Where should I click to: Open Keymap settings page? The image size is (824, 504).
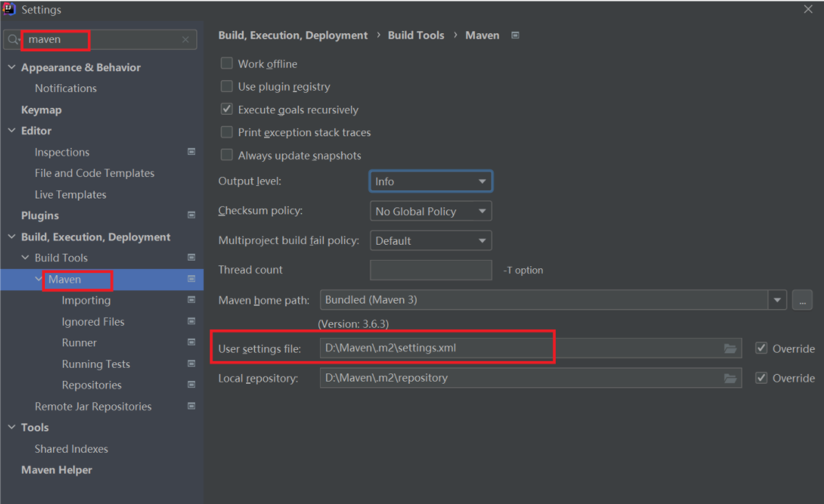point(41,110)
